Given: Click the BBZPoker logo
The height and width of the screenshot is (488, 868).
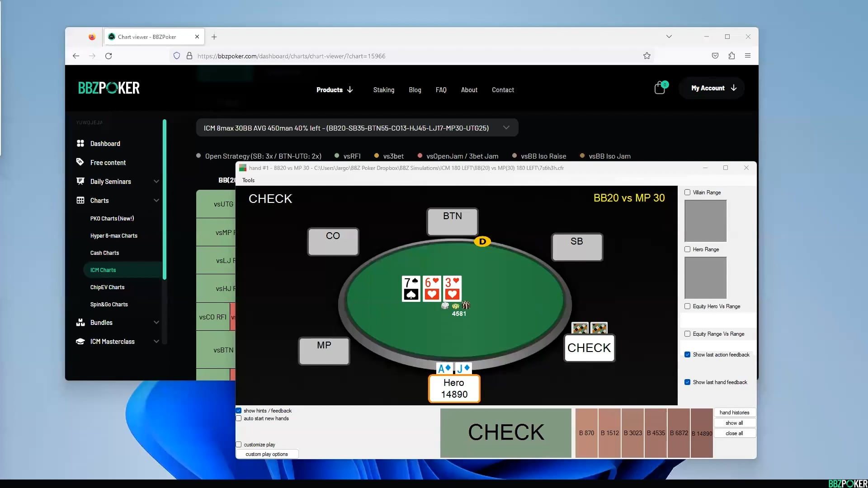Looking at the screenshot, I should pyautogui.click(x=108, y=88).
